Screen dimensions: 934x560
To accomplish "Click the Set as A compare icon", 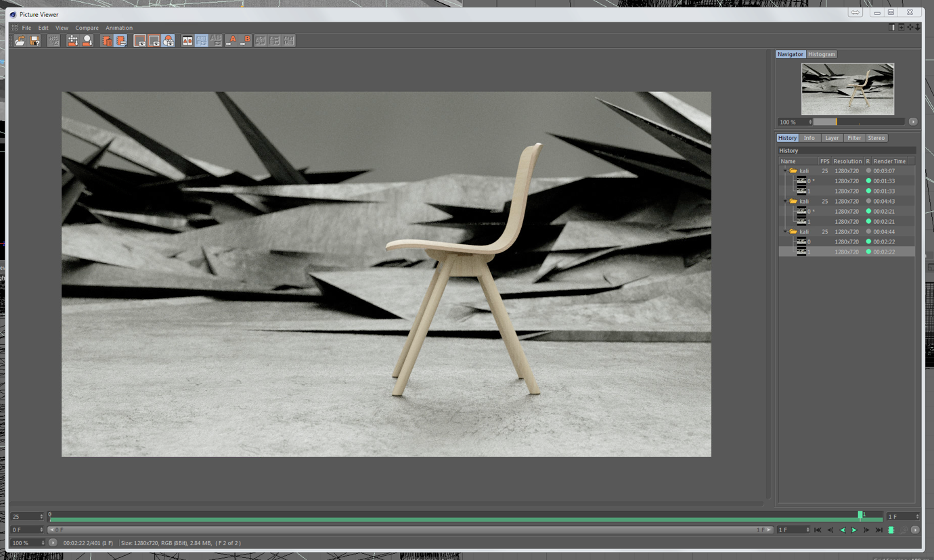I will (231, 41).
